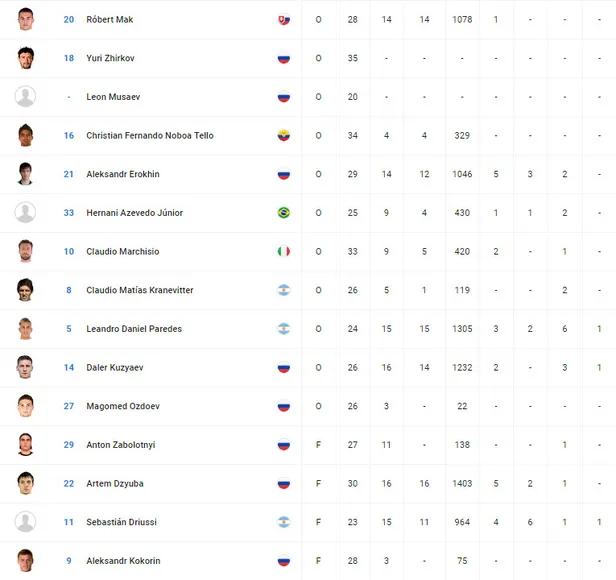Viewport: 616px width, 580px height.
Task: Open Artem Dzyuba's player photo
Action: [x=26, y=483]
